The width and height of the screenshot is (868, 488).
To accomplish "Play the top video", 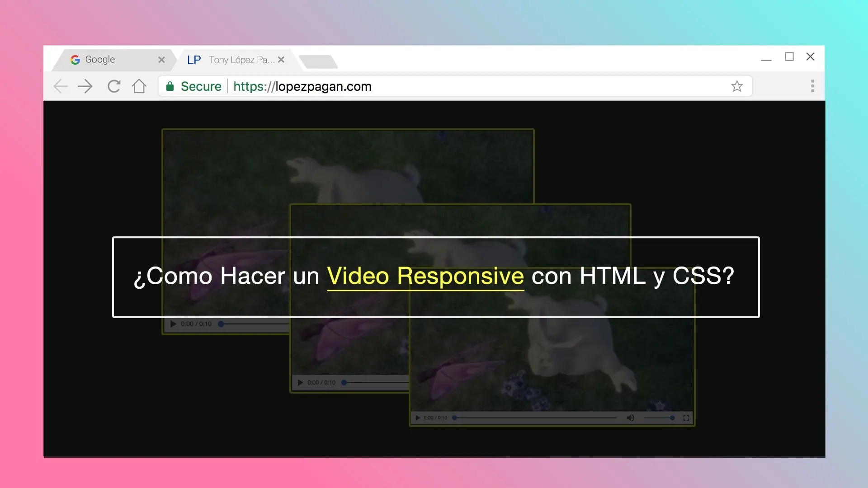I will point(173,324).
